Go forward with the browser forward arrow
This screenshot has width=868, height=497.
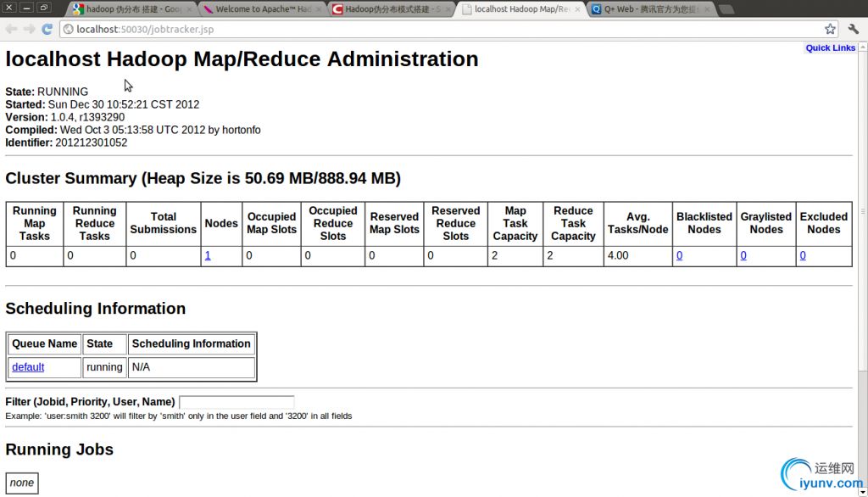pyautogui.click(x=30, y=29)
